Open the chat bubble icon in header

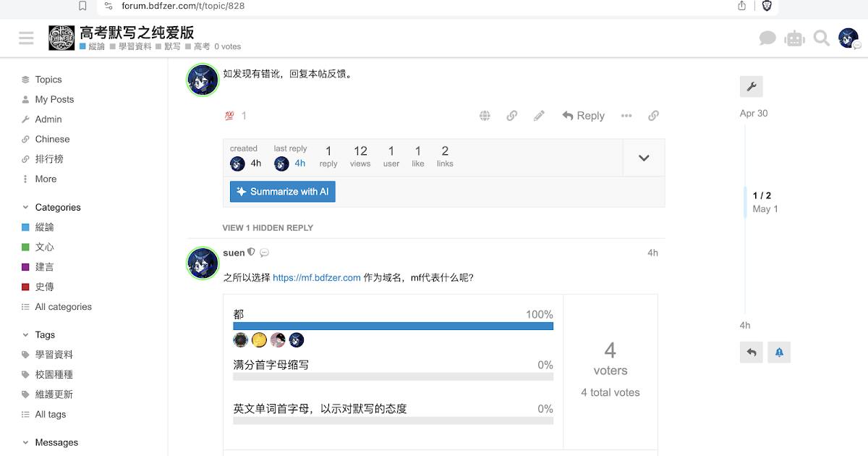coord(767,38)
